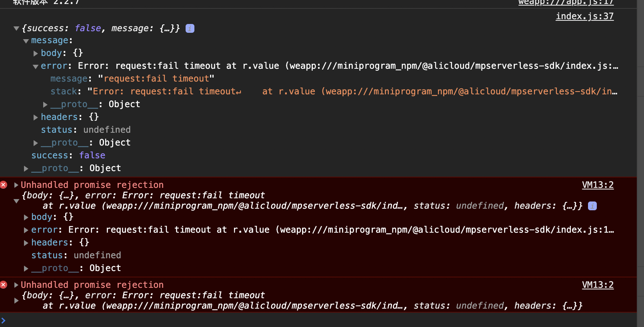This screenshot has width=644, height=327.
Task: Open the index.js:37 source link
Action: pyautogui.click(x=584, y=16)
